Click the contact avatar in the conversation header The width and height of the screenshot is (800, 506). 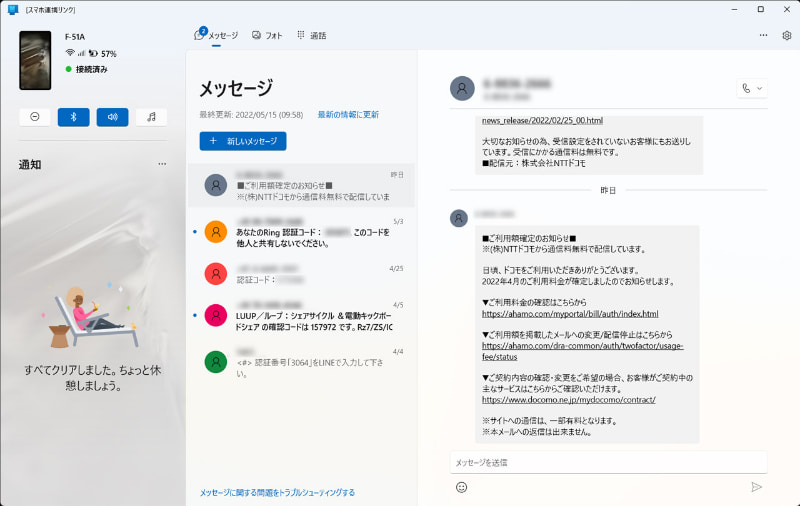tap(462, 88)
